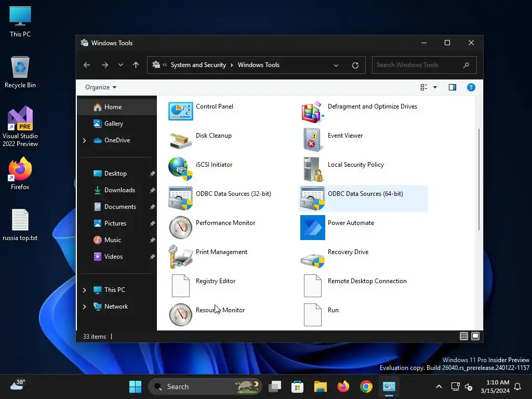Open Microsoft Store from the taskbar
This screenshot has height=399, width=532.
[x=297, y=387]
